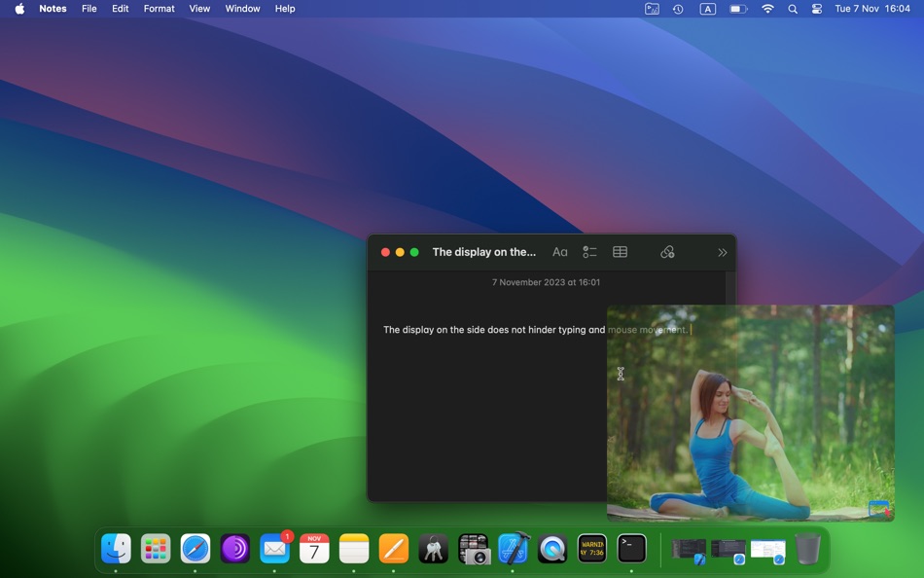Expand more Notes toolbar options via the chevron

click(x=722, y=251)
